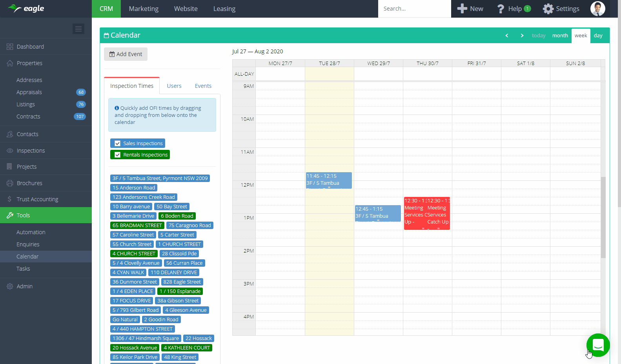Click the New plus icon
This screenshot has height=364, width=621.
[463, 9]
